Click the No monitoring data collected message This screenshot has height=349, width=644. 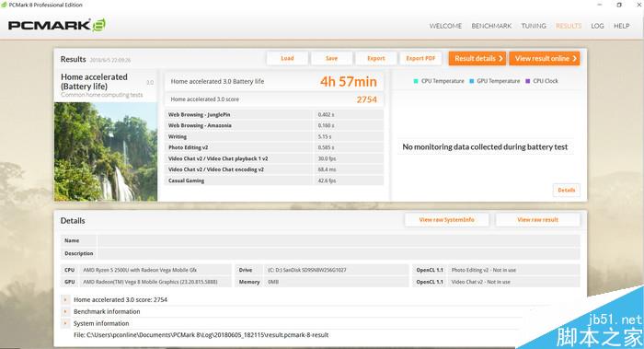[485, 146]
